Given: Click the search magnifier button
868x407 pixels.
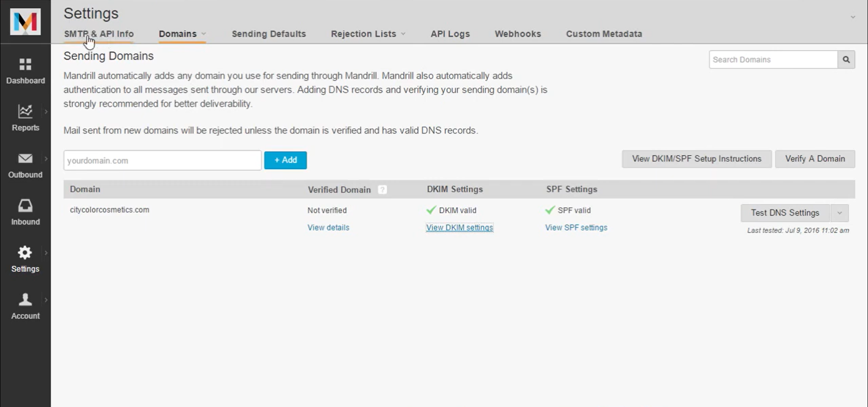Looking at the screenshot, I should [846, 60].
